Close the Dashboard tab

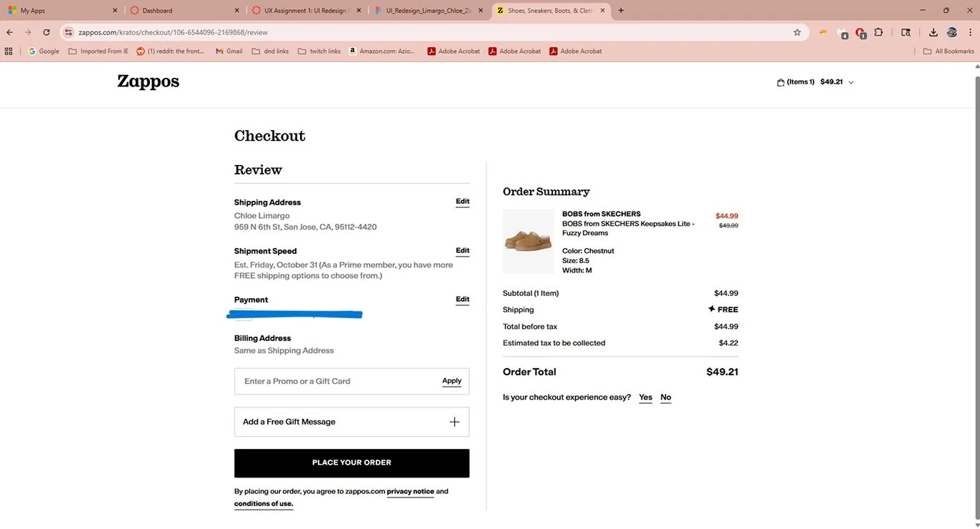[x=237, y=11]
